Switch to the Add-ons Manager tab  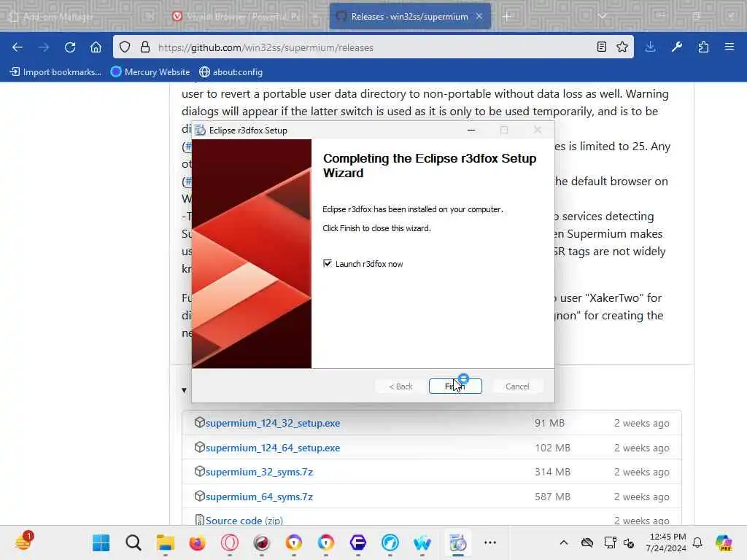[x=81, y=17]
